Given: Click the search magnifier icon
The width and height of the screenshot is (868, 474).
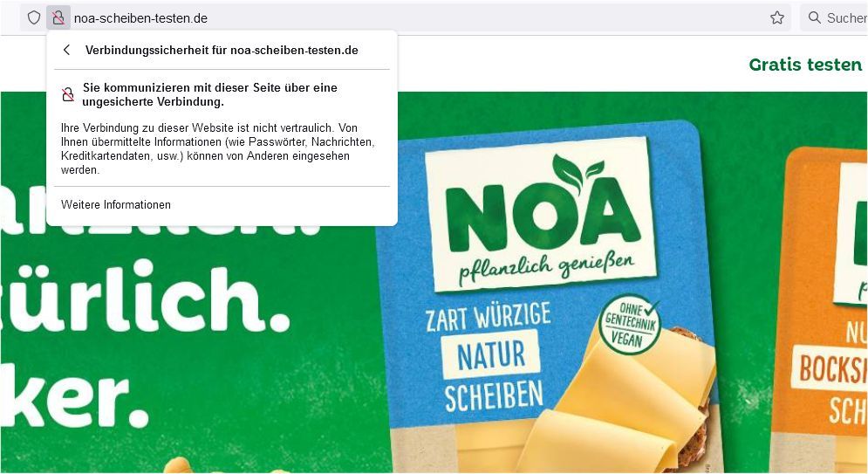Looking at the screenshot, I should click(x=814, y=17).
